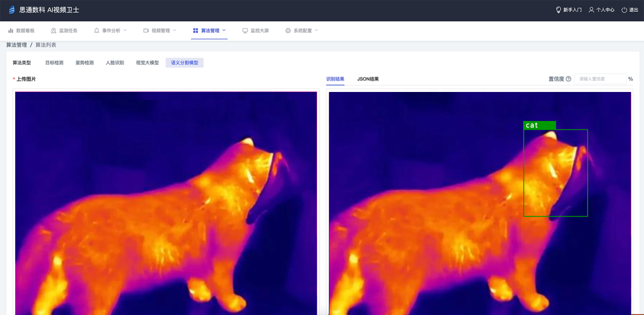The image size is (644, 315).
Task: Open the 监测任务 menu item
Action: click(x=64, y=30)
